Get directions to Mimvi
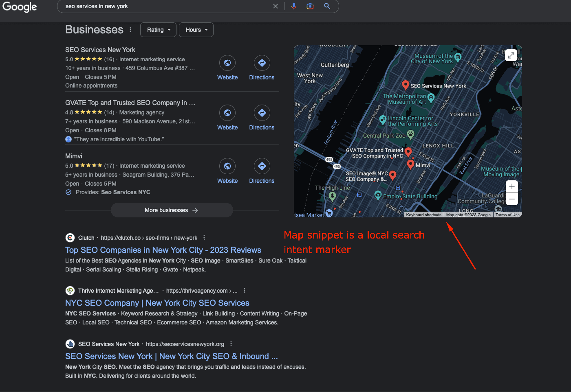The height and width of the screenshot is (392, 571). (262, 171)
